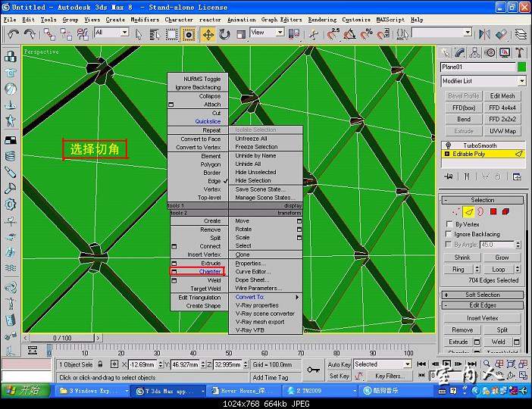Image resolution: width=532 pixels, height=409 pixels.
Task: Click the green object color swatch
Action: tap(521, 67)
